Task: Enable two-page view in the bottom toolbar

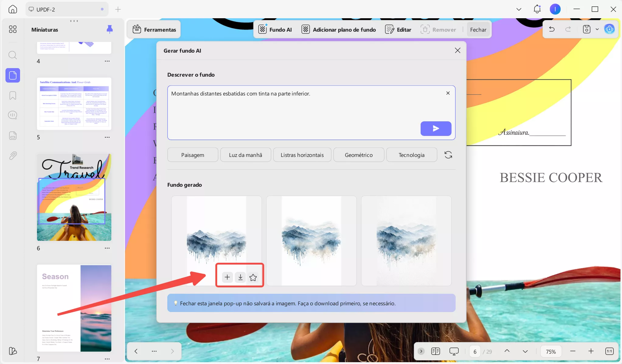Action: 436,351
